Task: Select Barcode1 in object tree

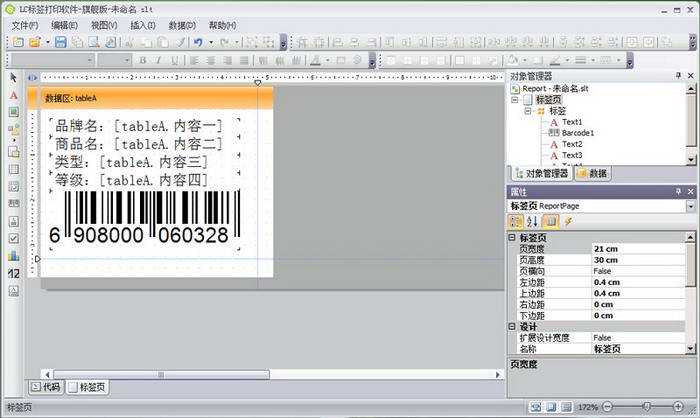Action: point(578,133)
